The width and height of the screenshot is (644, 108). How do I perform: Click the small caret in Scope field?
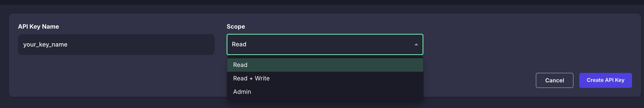coord(416,44)
